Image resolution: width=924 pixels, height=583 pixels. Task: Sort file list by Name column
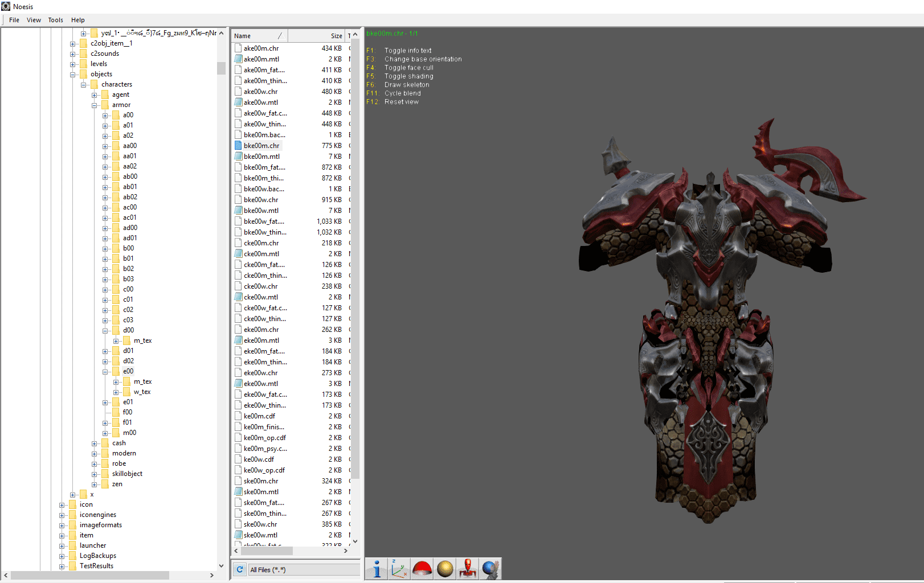(259, 35)
